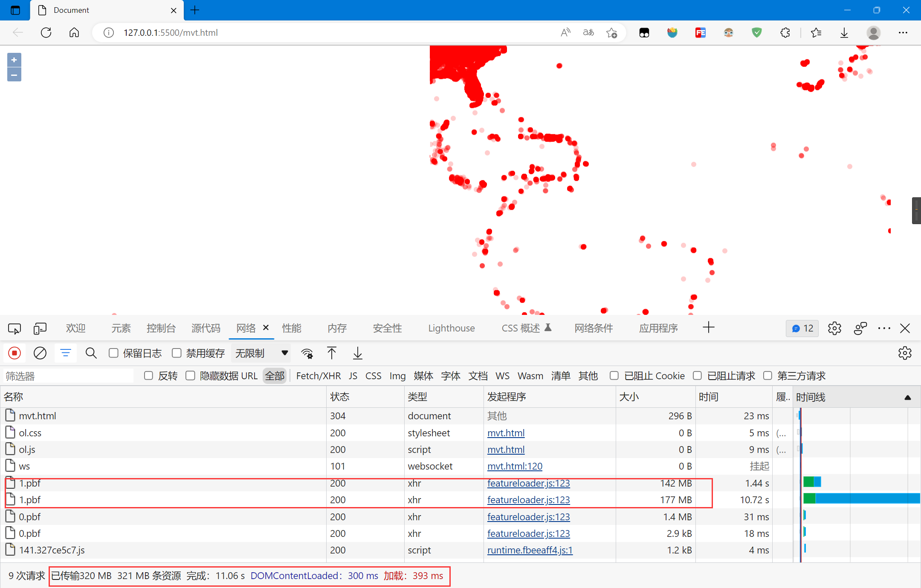Open the mvt.html:120 initiator link
The image size is (921, 588).
click(515, 467)
